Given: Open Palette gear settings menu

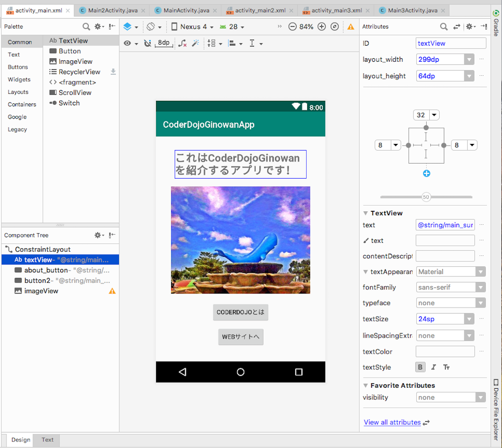Looking at the screenshot, I should (99, 27).
